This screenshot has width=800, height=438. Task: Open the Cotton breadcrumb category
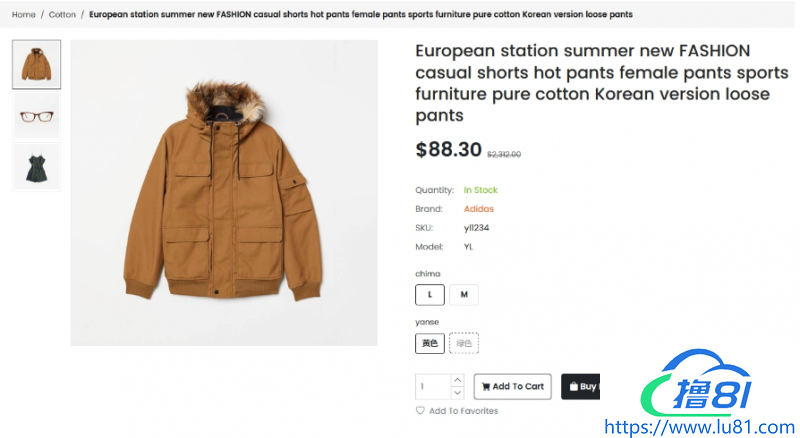tap(62, 15)
